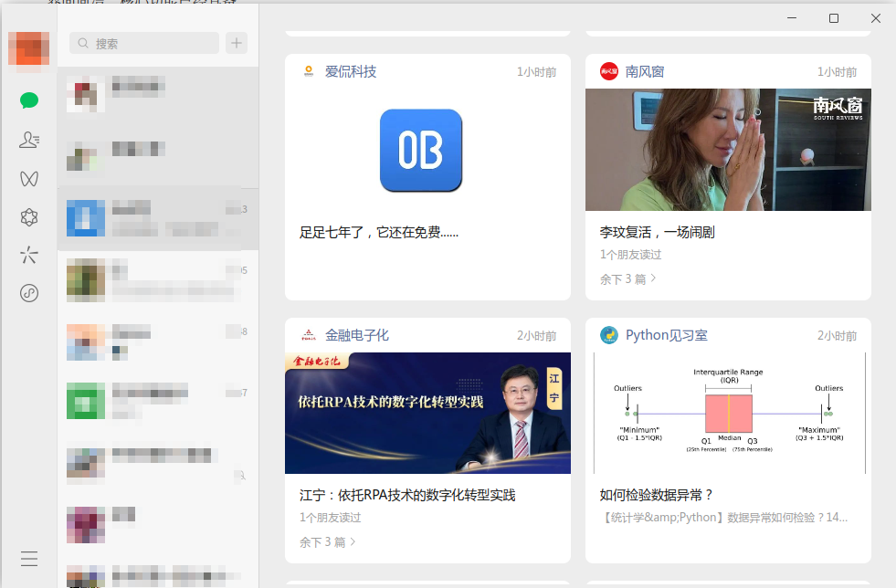Focus the 搜索 search field
The height and width of the screenshot is (588, 896).
pyautogui.click(x=144, y=43)
